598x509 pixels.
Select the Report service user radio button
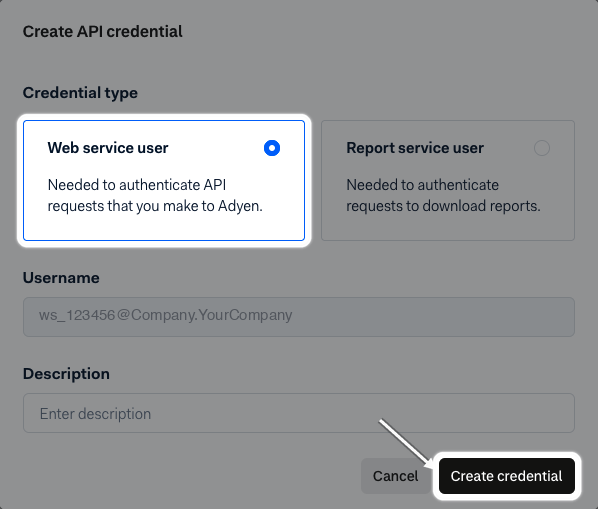(542, 148)
